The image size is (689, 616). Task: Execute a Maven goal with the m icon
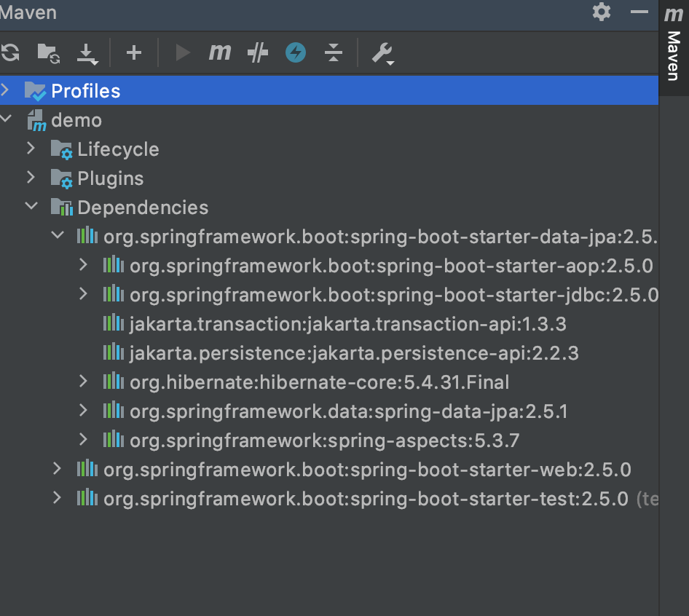[x=219, y=52]
